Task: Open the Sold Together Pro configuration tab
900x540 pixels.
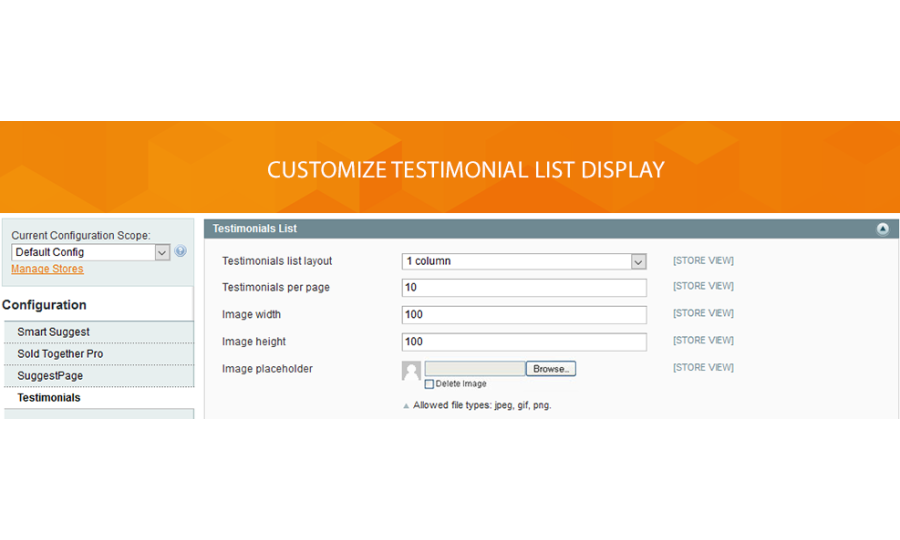Action: 60,354
